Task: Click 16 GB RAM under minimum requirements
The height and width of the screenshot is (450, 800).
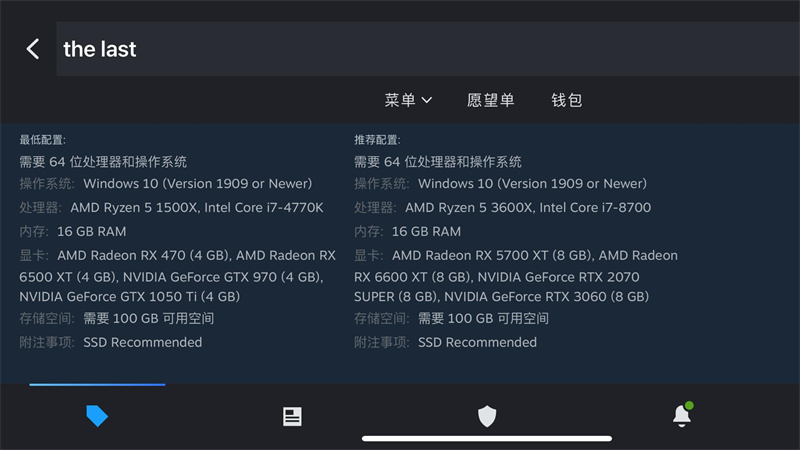Action: coord(91,232)
